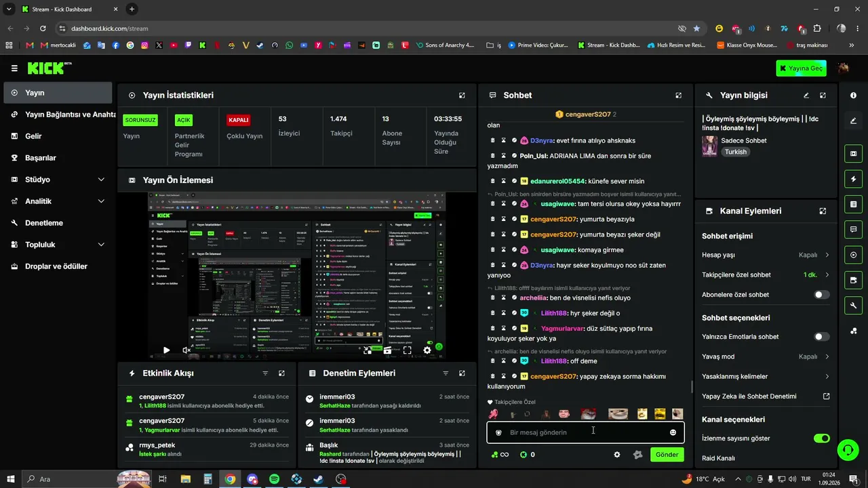Open Spotify from the Windows taskbar
The image size is (868, 488).
(x=274, y=479)
